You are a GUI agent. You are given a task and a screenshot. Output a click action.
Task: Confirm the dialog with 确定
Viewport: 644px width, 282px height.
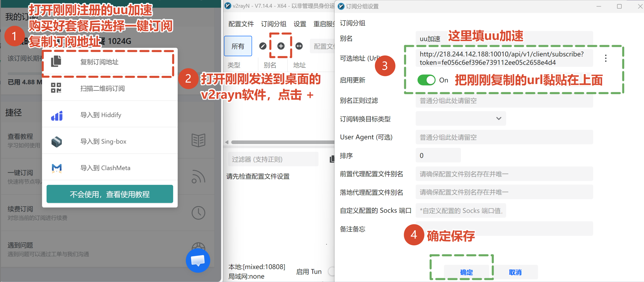(x=466, y=272)
